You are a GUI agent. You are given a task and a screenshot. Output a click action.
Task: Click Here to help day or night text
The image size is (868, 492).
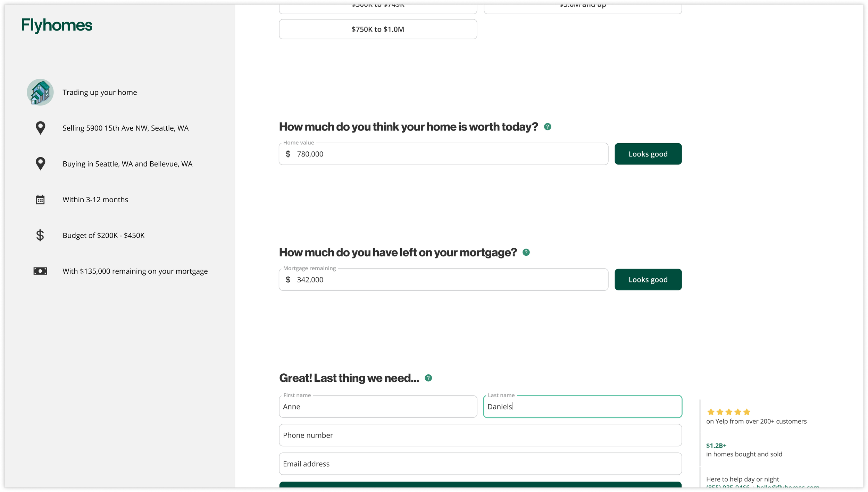(x=742, y=479)
